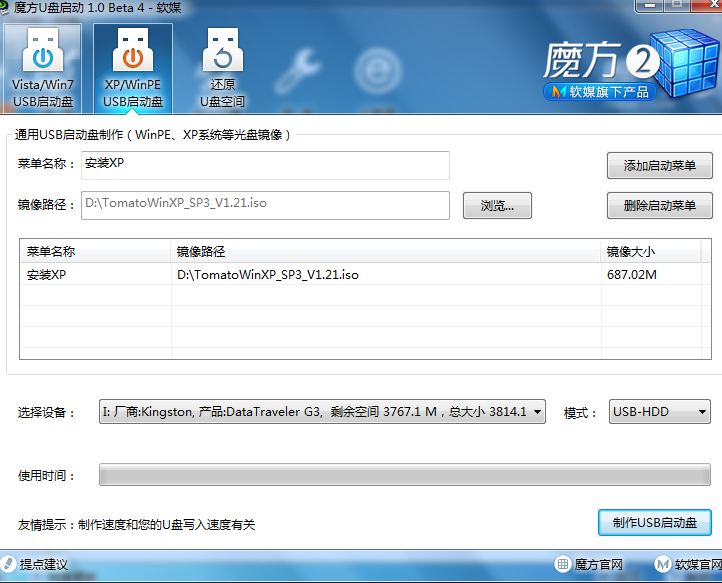
Task: Click the 镜像路径 ISO path field
Action: (x=265, y=204)
